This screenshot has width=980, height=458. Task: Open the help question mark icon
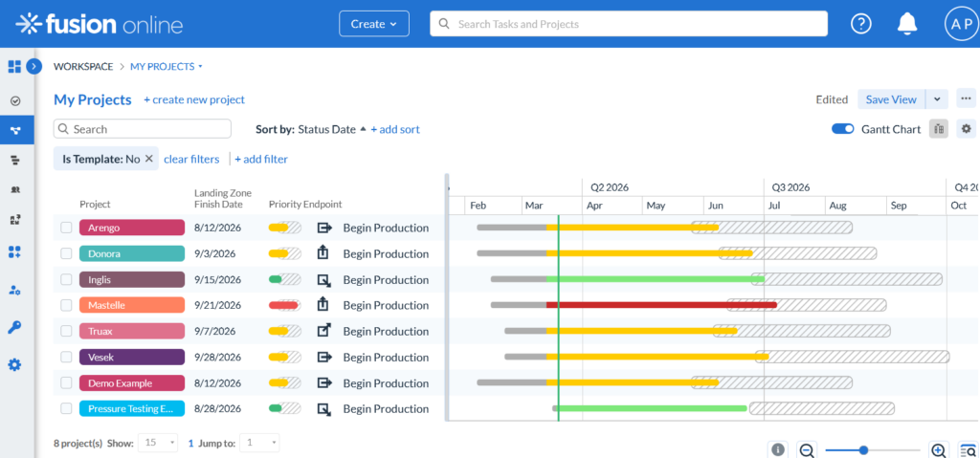tap(861, 24)
